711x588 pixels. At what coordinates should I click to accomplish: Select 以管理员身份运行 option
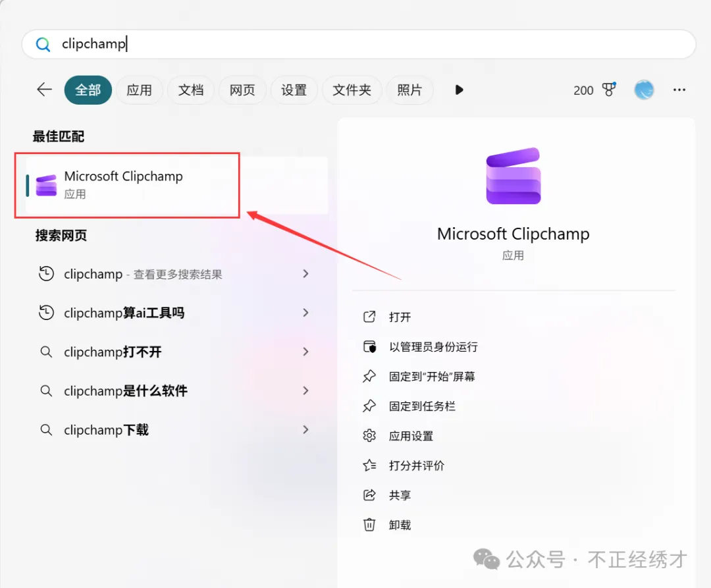pyautogui.click(x=433, y=347)
